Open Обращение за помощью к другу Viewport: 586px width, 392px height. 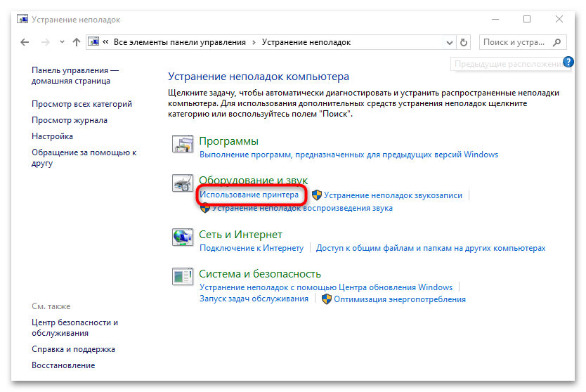84,157
